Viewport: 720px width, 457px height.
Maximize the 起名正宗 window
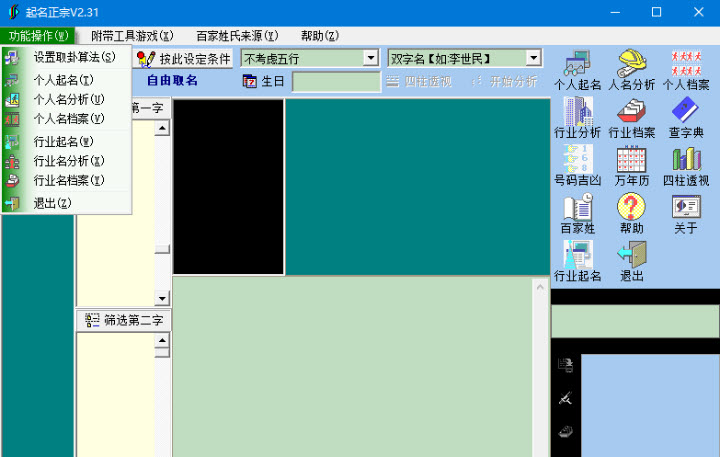pos(657,12)
